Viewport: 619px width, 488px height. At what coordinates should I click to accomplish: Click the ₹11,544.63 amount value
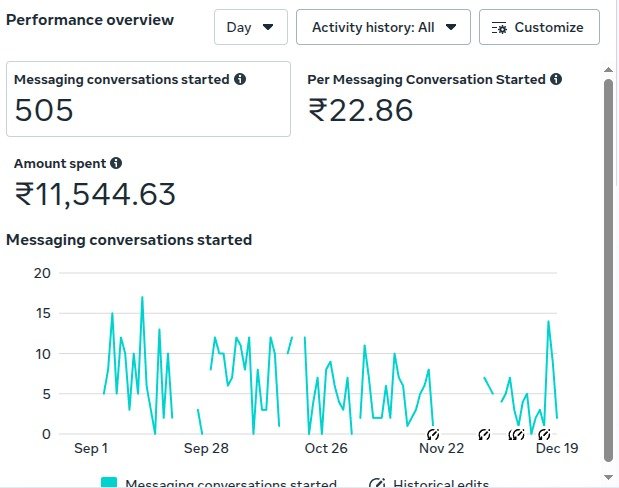[x=95, y=194]
